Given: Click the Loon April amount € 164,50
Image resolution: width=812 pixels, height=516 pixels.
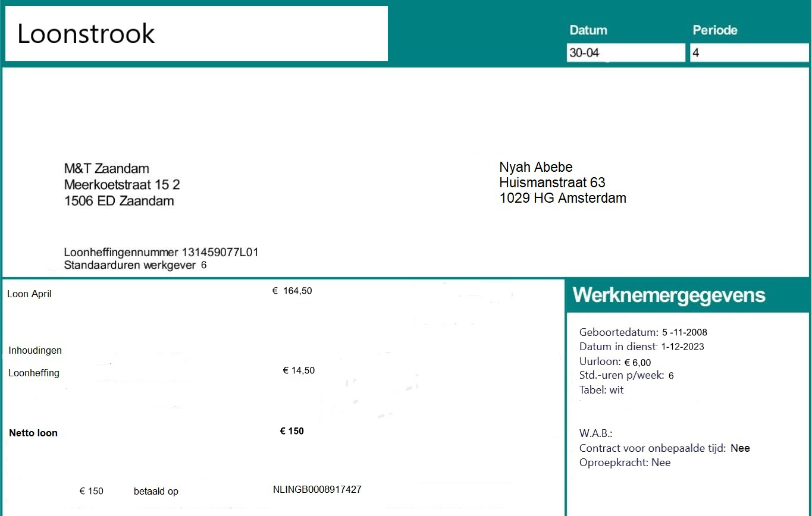Looking at the screenshot, I should (x=292, y=291).
